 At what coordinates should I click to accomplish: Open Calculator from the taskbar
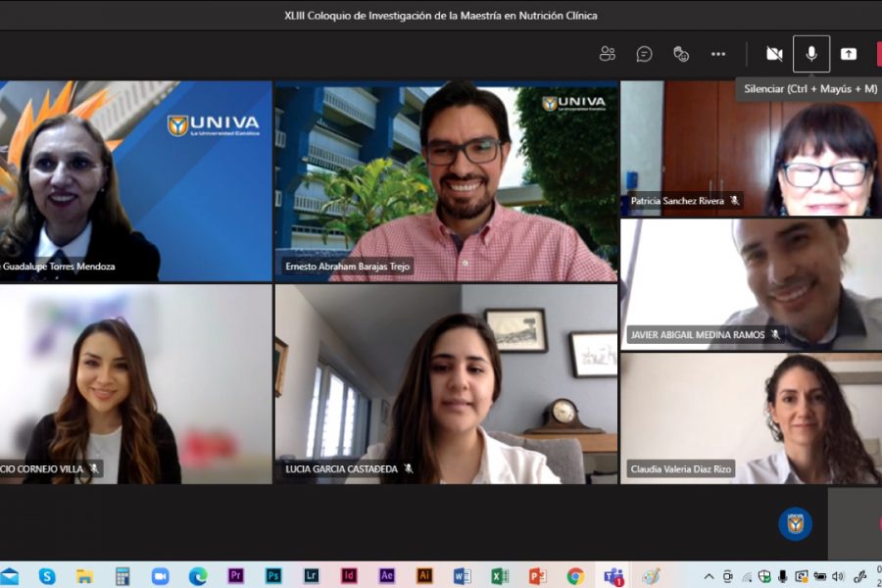pos(122,576)
